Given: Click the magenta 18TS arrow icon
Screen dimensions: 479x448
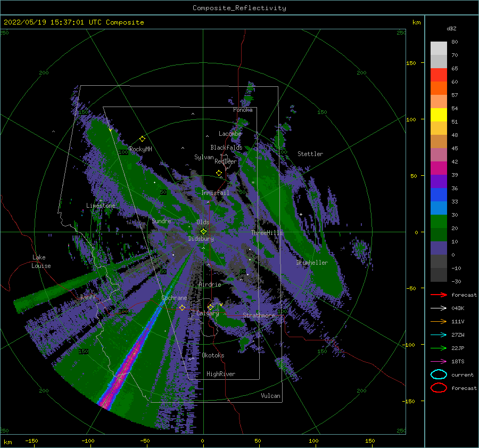Looking at the screenshot, I should coord(439,362).
